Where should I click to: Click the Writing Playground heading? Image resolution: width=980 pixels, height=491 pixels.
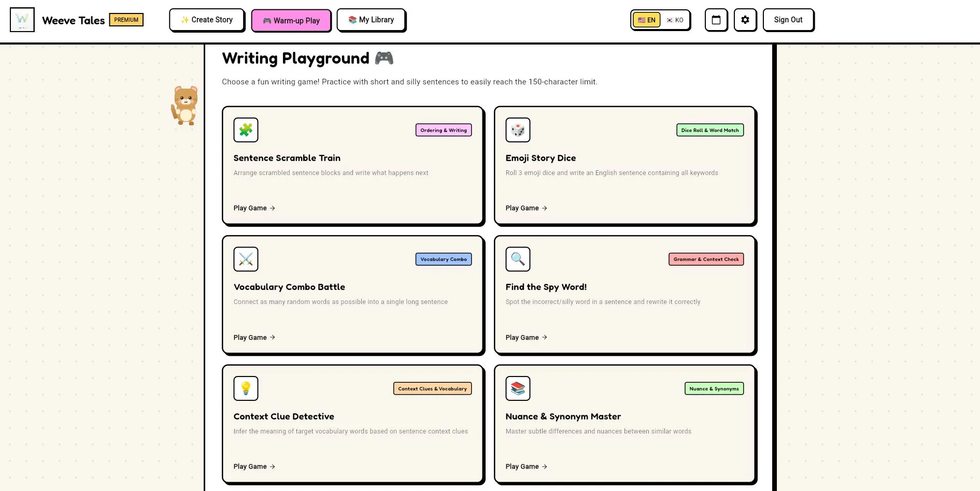(x=295, y=58)
